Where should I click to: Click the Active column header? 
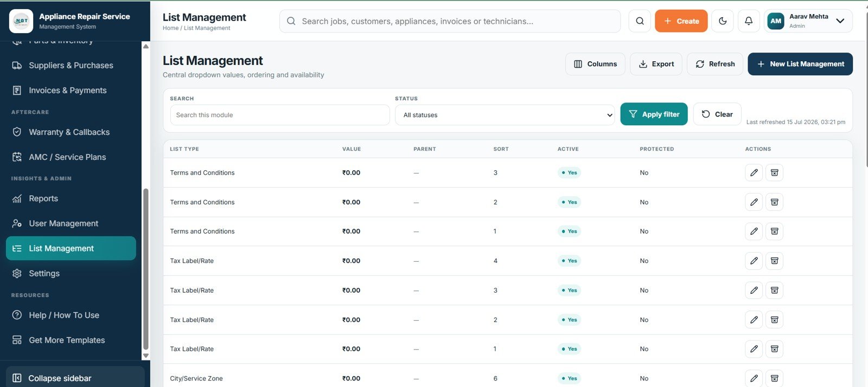[x=568, y=149]
